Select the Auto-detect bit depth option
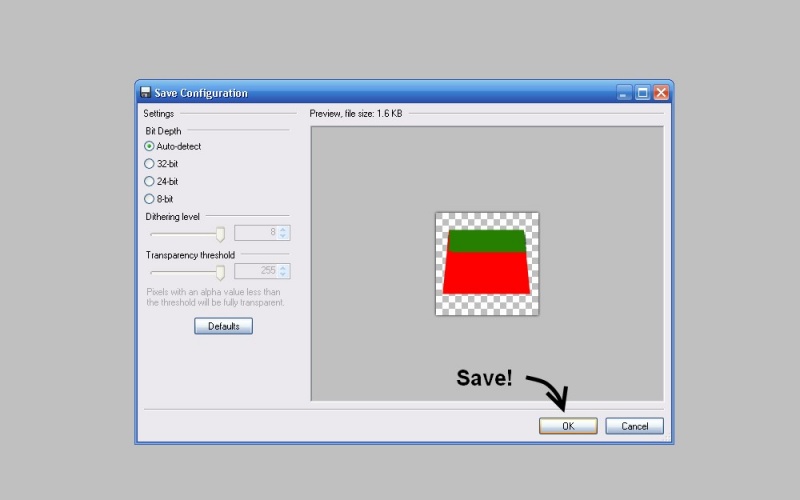Image resolution: width=800 pixels, height=500 pixels. (x=150, y=146)
